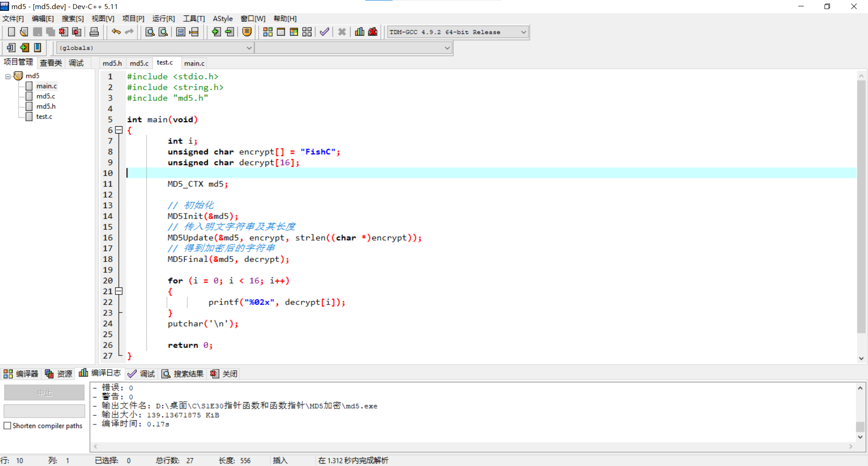Open the 工具[T] menu
Screen dimensions: 868x466
pos(194,19)
